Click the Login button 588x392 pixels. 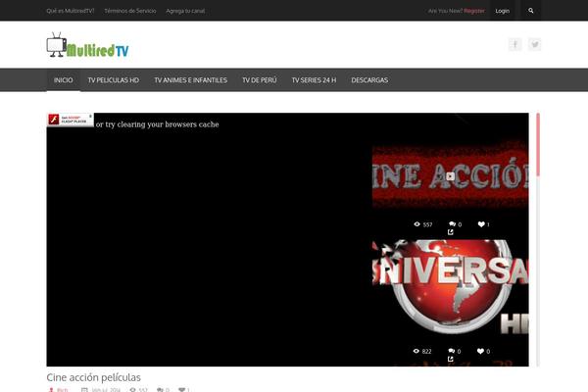(x=502, y=11)
